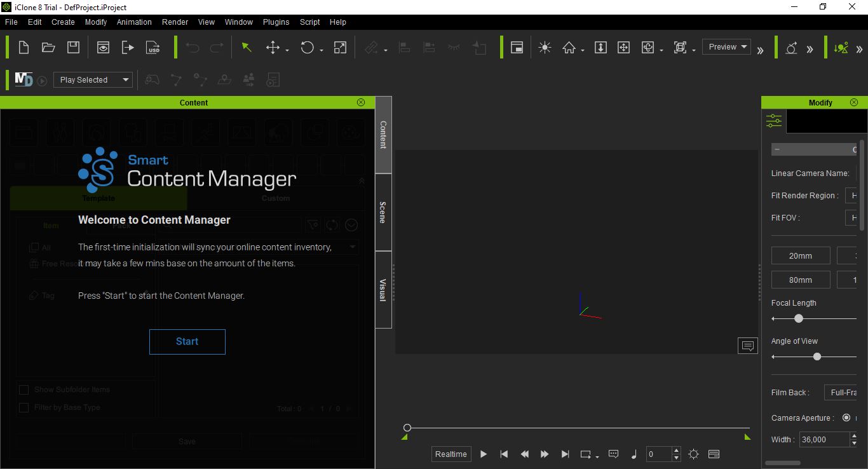
Task: Click the Angle of View slider handle
Action: [817, 357]
